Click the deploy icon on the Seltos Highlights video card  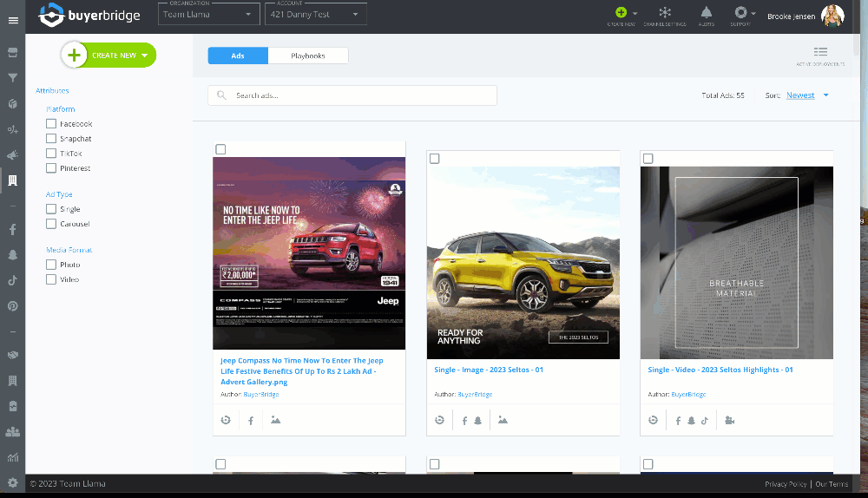pyautogui.click(x=654, y=420)
